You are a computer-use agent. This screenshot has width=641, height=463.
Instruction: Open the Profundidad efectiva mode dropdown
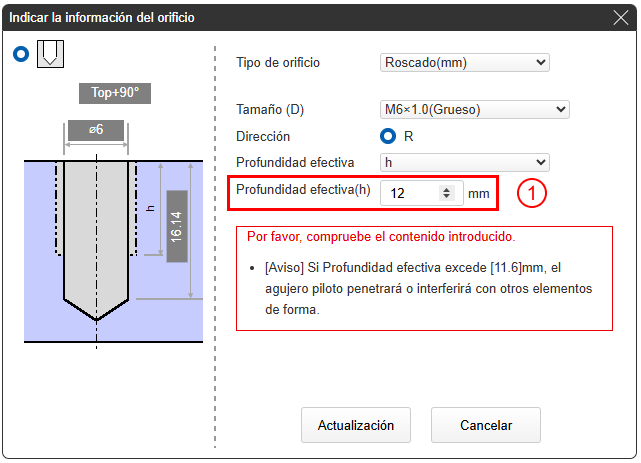pos(465,162)
